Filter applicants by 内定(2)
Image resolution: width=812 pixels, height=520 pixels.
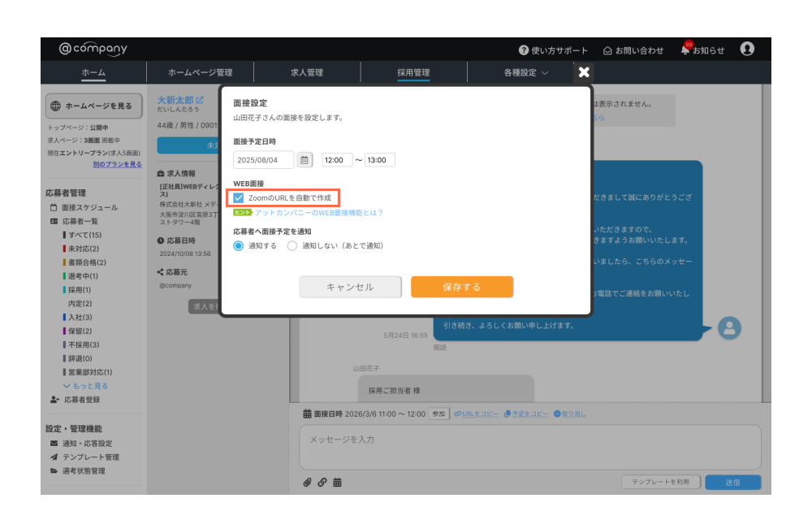pyautogui.click(x=80, y=304)
